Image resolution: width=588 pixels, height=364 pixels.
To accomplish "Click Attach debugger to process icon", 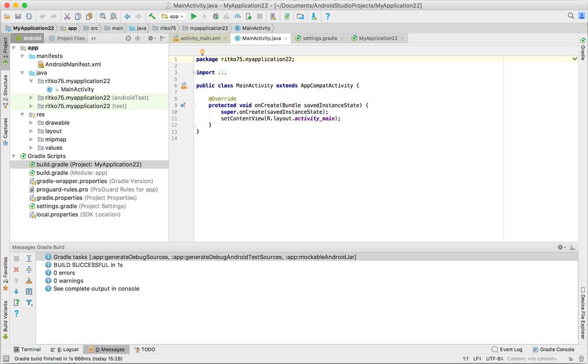I will coord(248,17).
